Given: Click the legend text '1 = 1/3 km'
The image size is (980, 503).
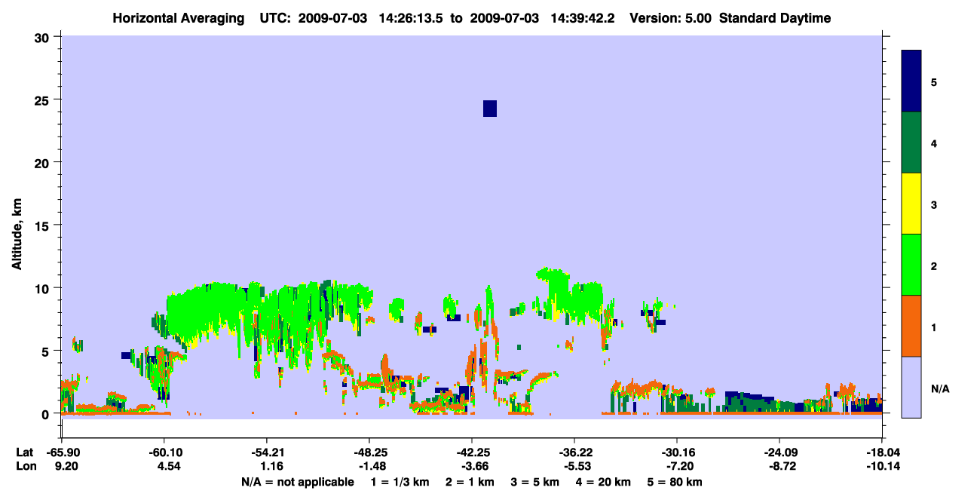Looking at the screenshot, I should pyautogui.click(x=400, y=482).
